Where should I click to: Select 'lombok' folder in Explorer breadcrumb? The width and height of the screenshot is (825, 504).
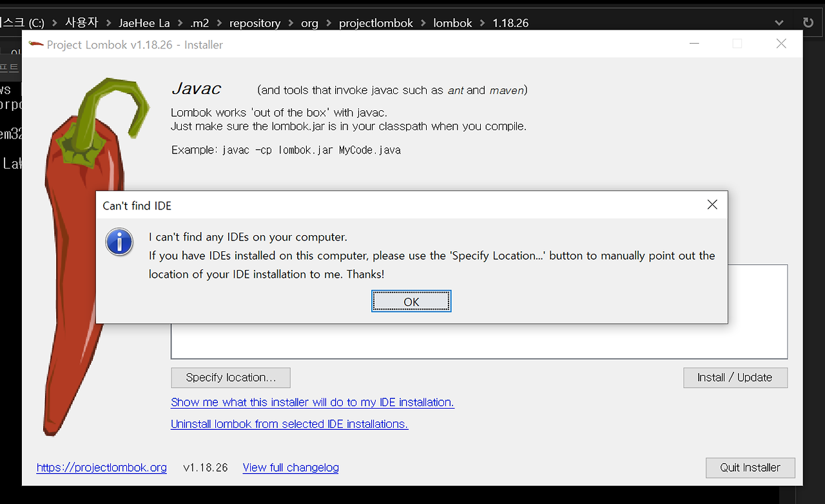452,23
